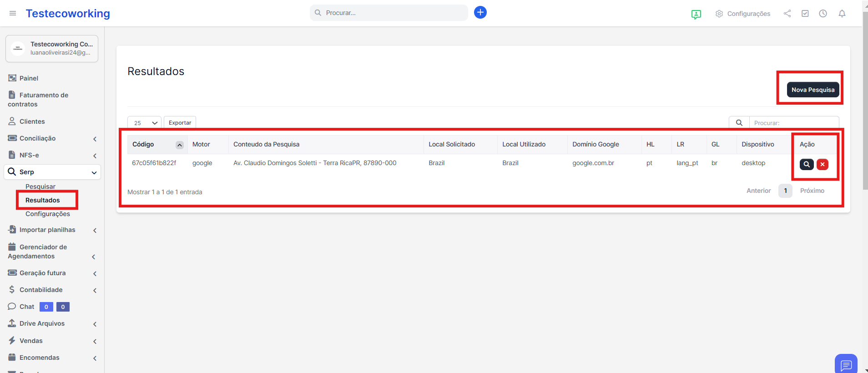Open the floating chat widget button
The height and width of the screenshot is (373, 868).
pos(846,364)
